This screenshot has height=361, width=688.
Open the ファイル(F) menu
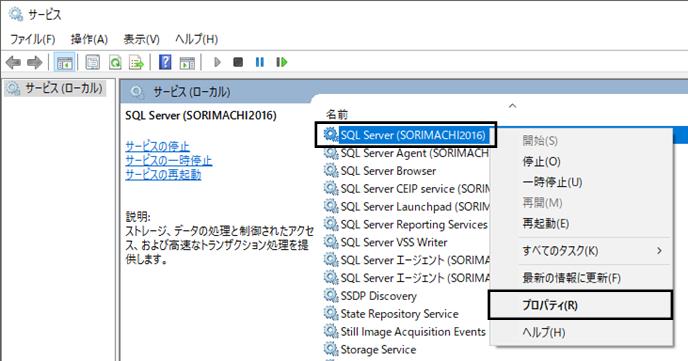click(x=32, y=39)
